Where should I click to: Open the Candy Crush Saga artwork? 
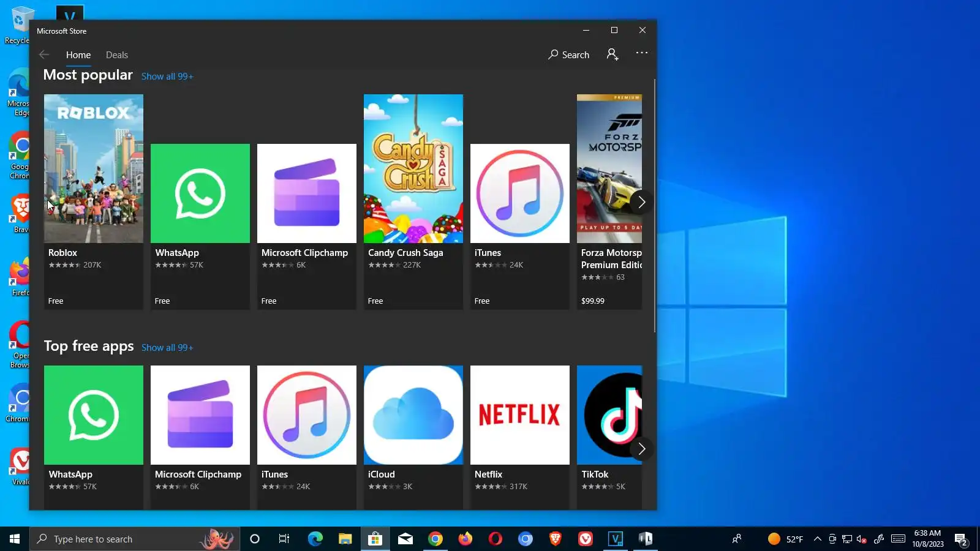(x=413, y=168)
